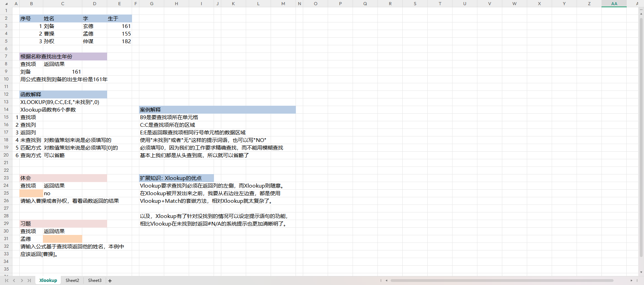
Task: Select the Xlookup sheet tab
Action: pos(48,281)
